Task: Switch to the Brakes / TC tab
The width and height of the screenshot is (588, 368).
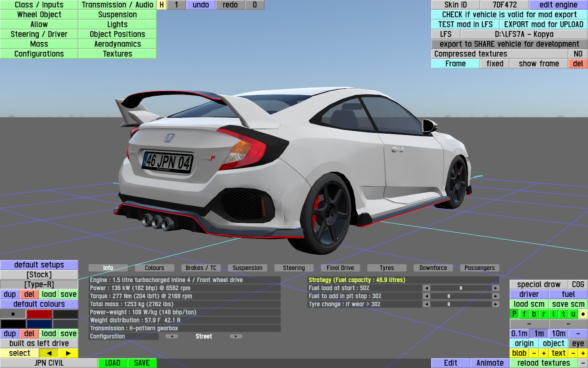Action: 201,268
